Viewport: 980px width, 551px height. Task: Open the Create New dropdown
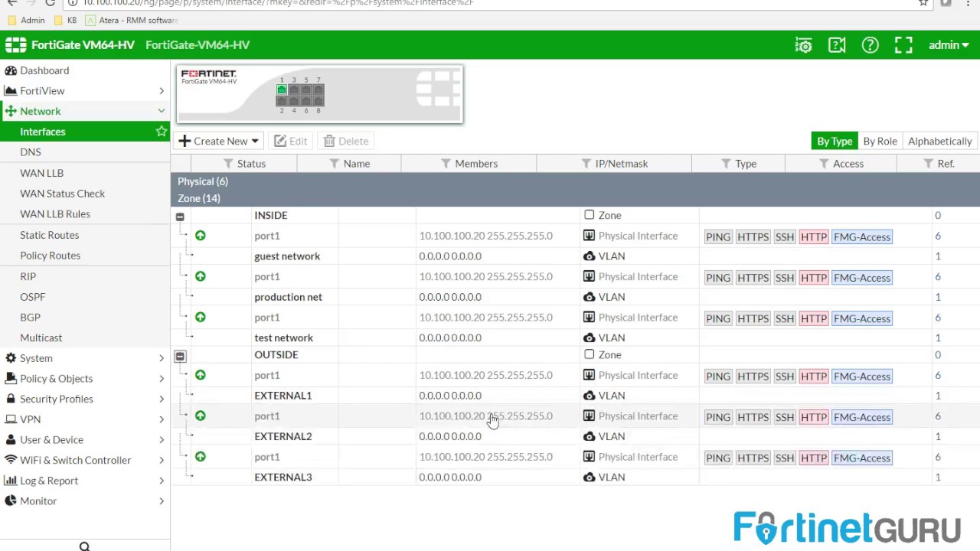[220, 141]
